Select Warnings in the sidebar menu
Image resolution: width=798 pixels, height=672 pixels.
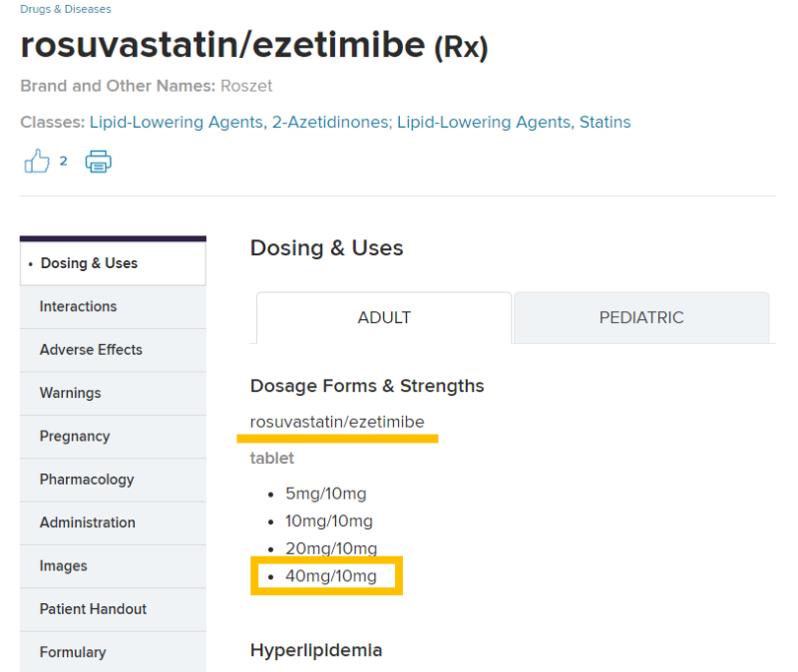pyautogui.click(x=70, y=393)
